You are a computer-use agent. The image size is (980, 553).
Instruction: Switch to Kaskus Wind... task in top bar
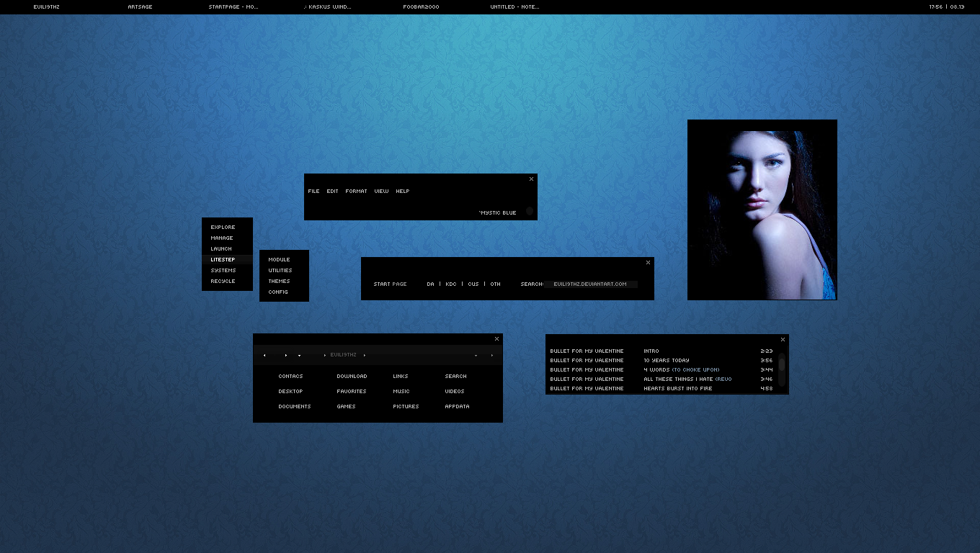click(327, 6)
